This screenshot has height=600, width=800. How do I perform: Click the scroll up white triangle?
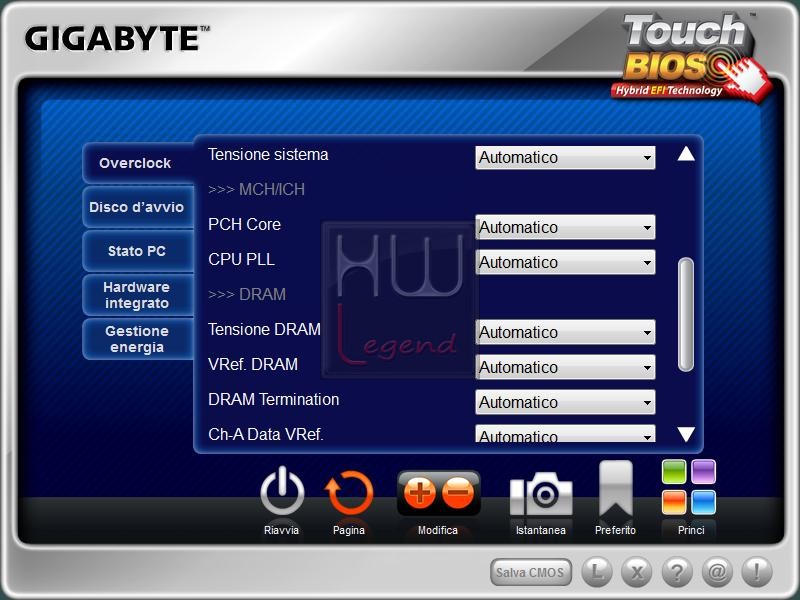click(686, 154)
